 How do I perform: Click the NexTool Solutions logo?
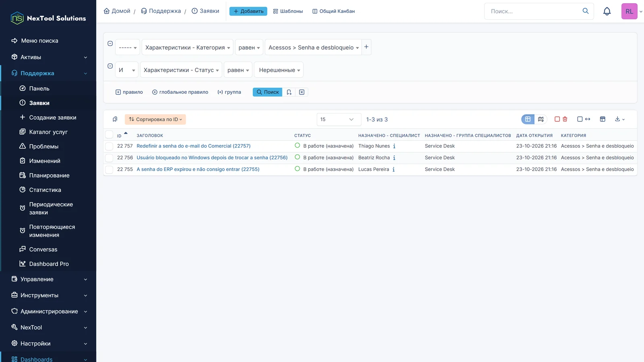point(48,18)
